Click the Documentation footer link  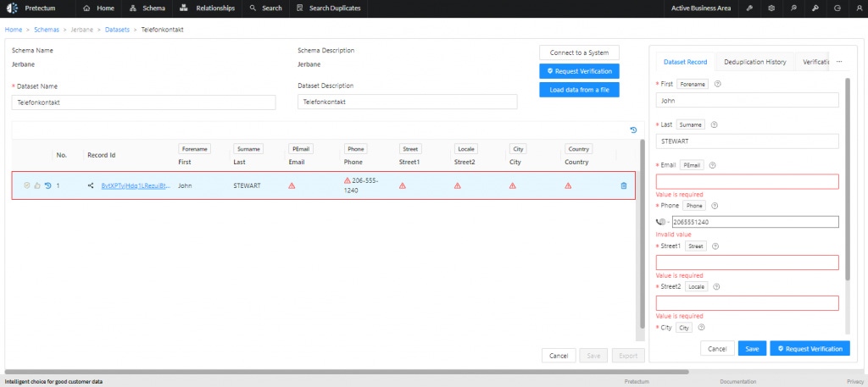point(738,381)
